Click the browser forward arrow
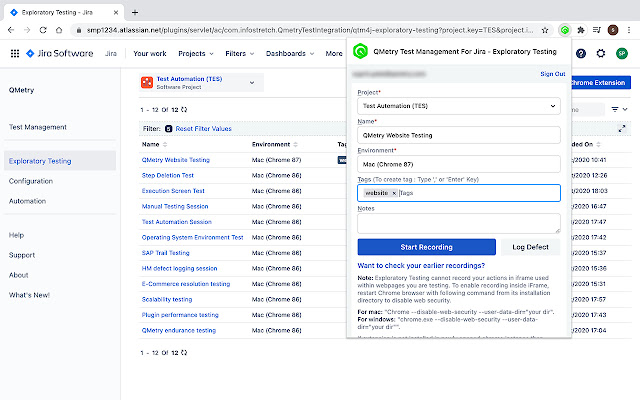This screenshot has height=400, width=640. point(27,30)
